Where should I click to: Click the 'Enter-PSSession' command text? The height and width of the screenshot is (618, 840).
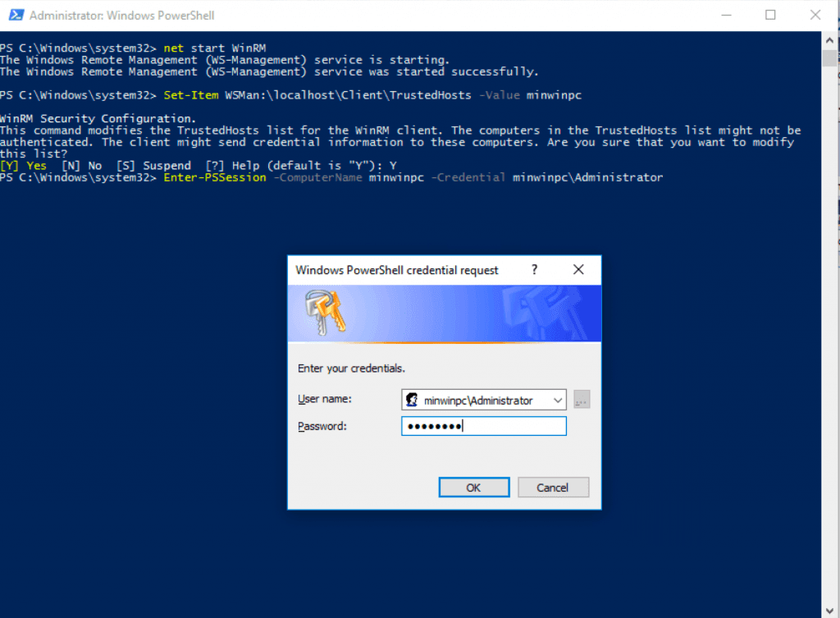(215, 177)
